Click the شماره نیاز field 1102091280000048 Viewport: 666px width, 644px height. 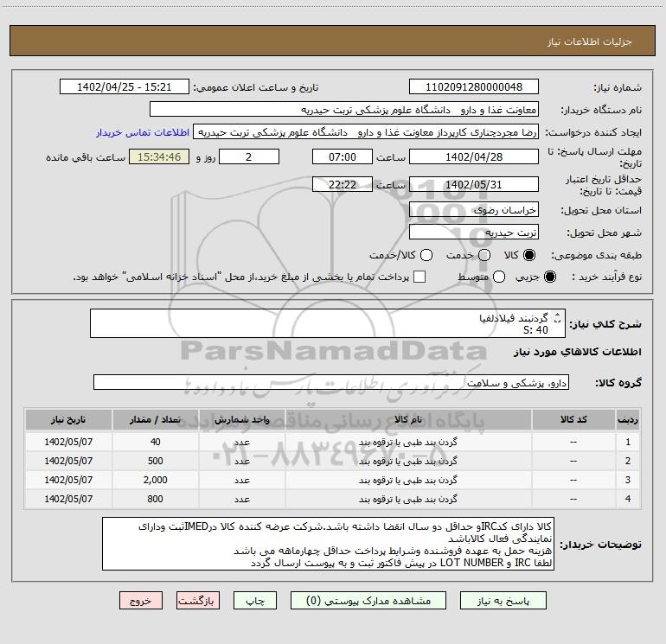tap(474, 87)
